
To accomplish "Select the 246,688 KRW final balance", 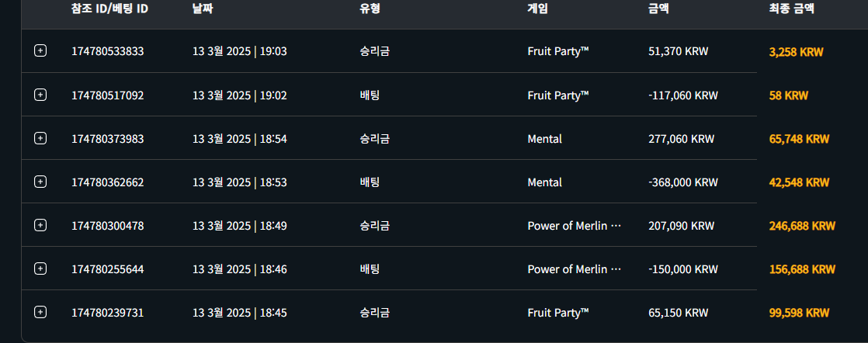I will pos(801,226).
